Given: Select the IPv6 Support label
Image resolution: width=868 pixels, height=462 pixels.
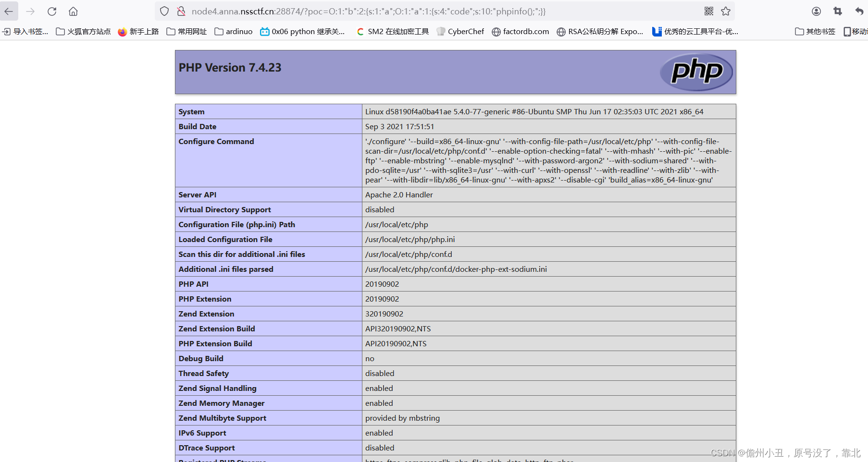Looking at the screenshot, I should click(202, 433).
